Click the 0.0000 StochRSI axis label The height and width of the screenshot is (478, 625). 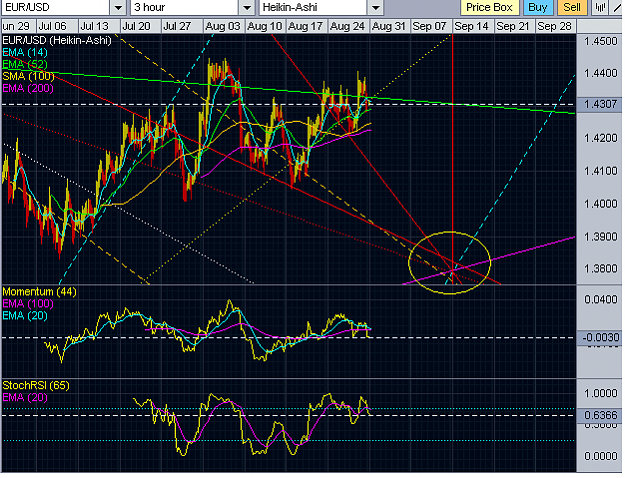600,456
